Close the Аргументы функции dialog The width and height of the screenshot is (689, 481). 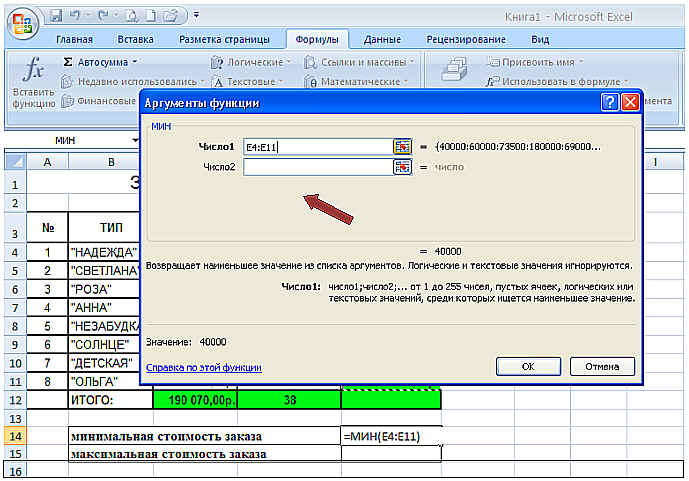pyautogui.click(x=630, y=102)
